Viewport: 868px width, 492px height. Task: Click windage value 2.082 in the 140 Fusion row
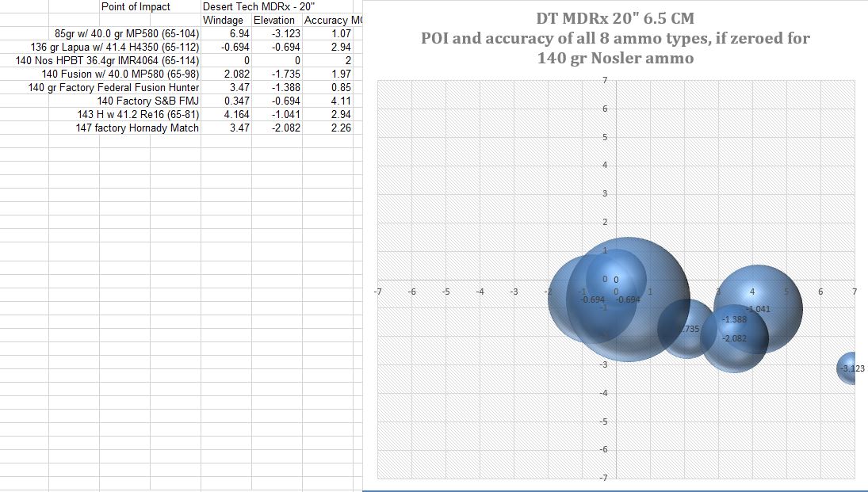click(x=237, y=74)
